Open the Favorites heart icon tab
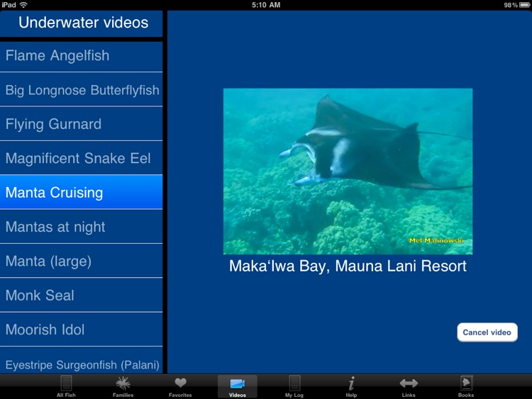This screenshot has height=399, width=532. point(180,386)
